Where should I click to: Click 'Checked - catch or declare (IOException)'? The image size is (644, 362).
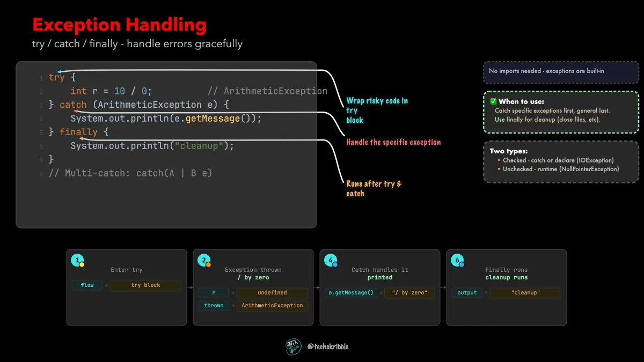click(x=558, y=160)
